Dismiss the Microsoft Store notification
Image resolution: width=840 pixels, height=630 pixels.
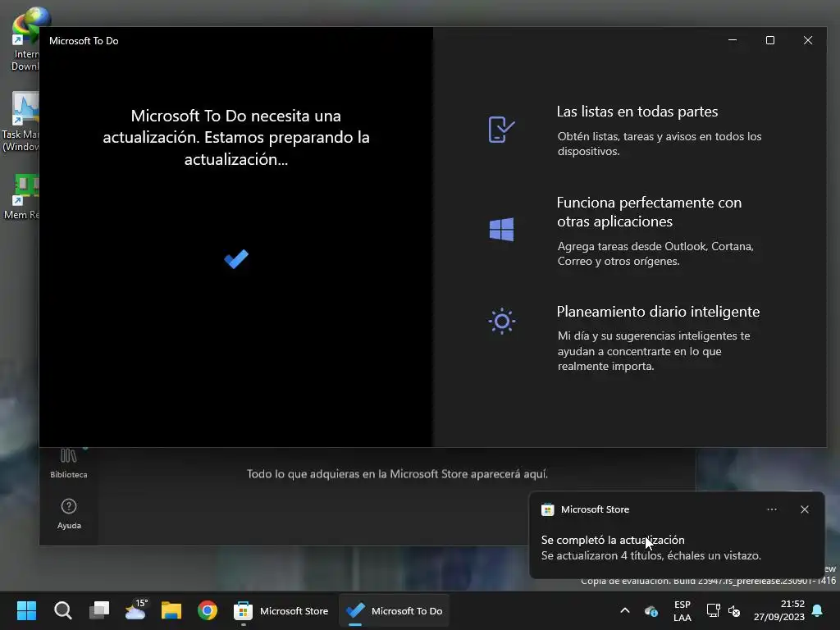click(804, 509)
